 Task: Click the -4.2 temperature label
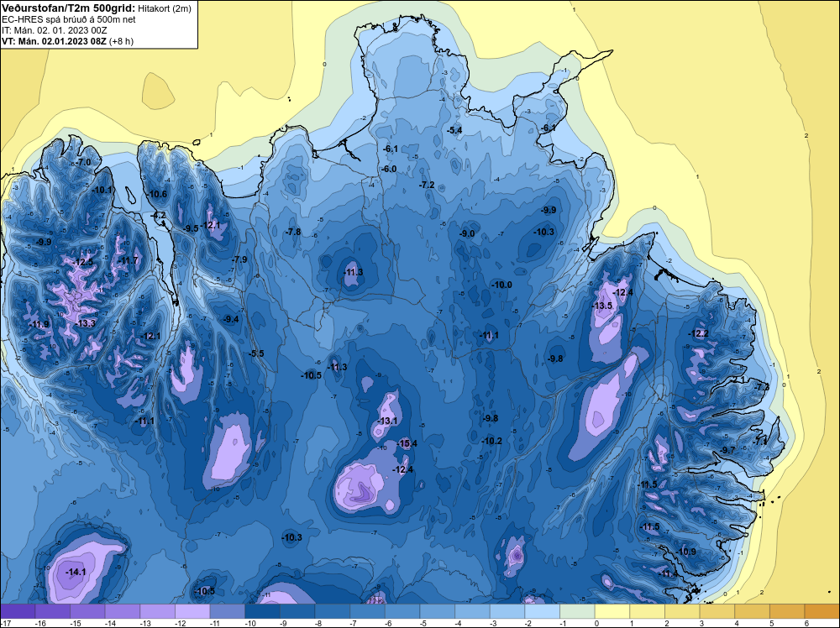coord(159,215)
